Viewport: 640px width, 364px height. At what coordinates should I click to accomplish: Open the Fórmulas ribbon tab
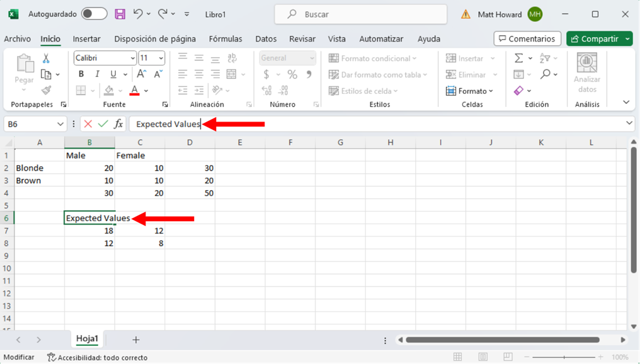[226, 39]
